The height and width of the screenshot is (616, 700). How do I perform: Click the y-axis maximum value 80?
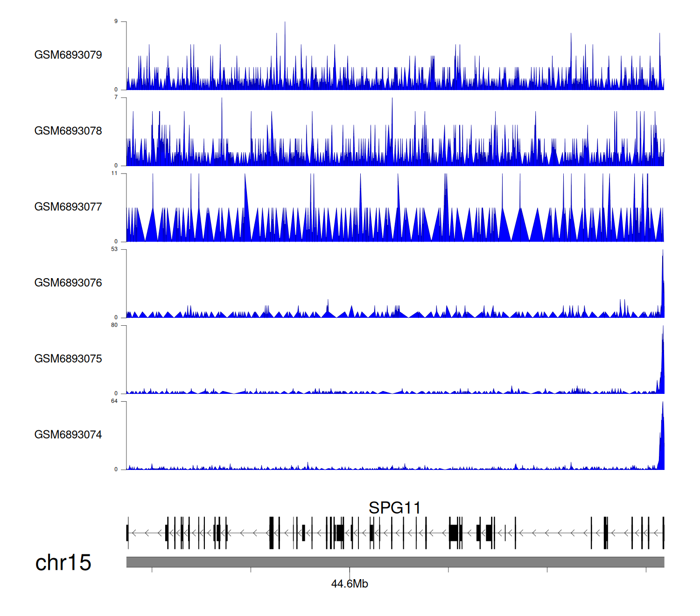(114, 325)
